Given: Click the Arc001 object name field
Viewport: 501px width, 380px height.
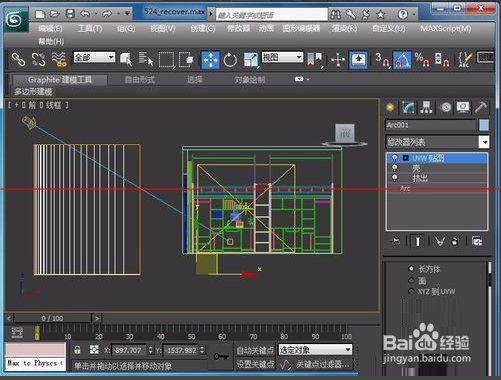Looking at the screenshot, I should click(430, 125).
